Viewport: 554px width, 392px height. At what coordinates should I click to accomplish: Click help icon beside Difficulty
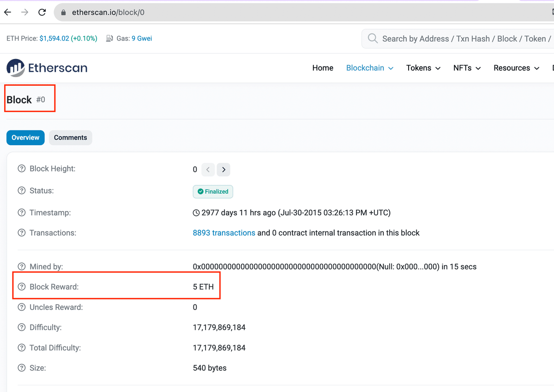21,327
